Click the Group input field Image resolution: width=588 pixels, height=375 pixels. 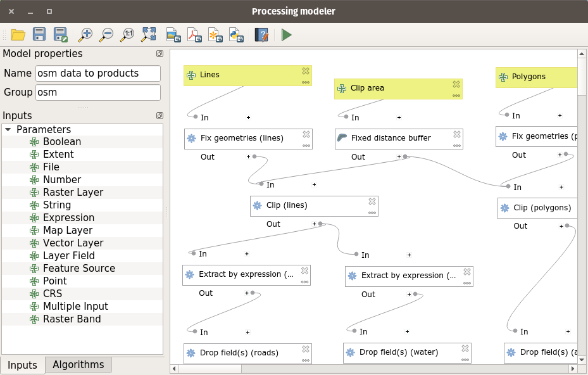(98, 92)
